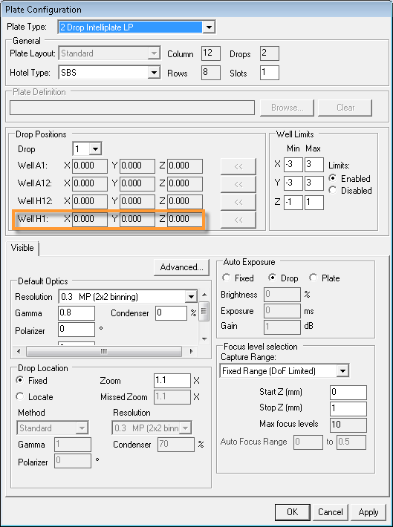Click the Column field
The height and width of the screenshot is (527, 393).
pyautogui.click(x=211, y=53)
